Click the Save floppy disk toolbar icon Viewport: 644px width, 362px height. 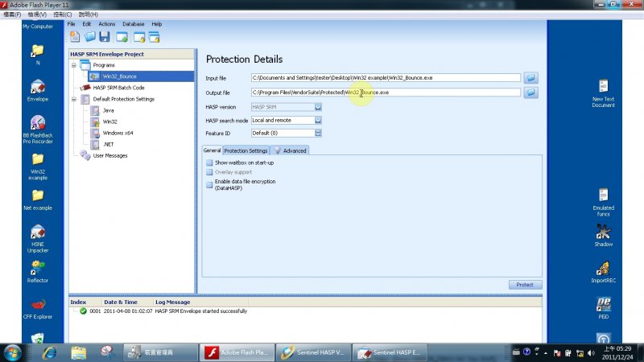pos(105,36)
